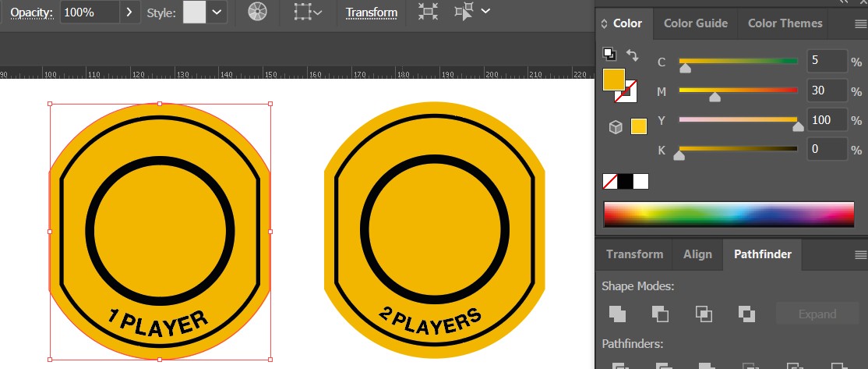Select the 2 PLAYERS text on badge
Image resolution: width=868 pixels, height=369 pixels.
pos(430,322)
